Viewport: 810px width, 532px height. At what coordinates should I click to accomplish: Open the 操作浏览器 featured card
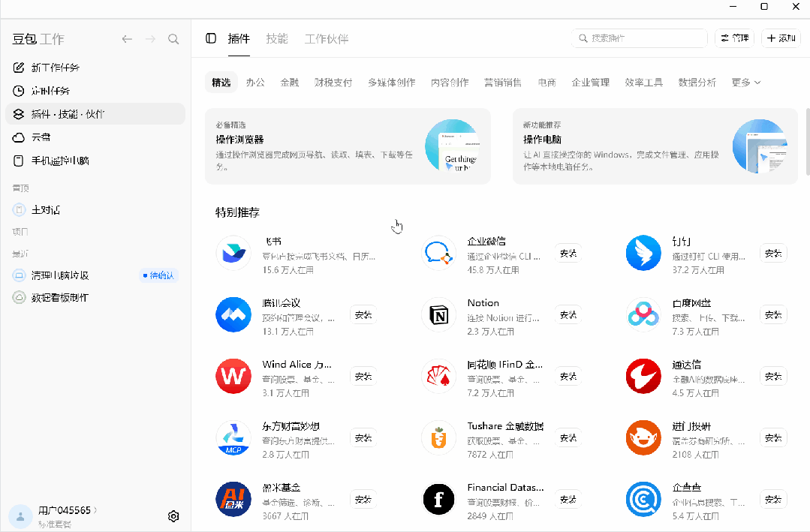coord(348,146)
